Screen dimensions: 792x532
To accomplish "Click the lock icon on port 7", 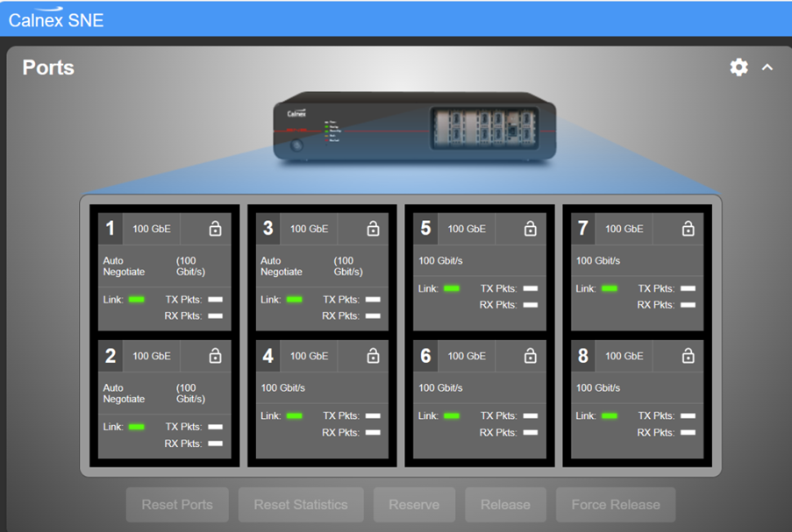I will 688,229.
